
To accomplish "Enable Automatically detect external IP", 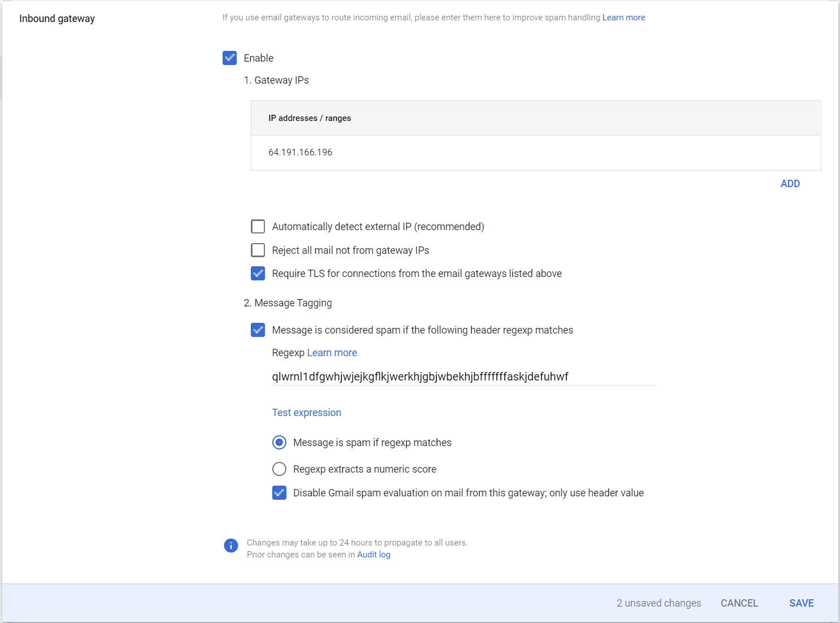I will pos(258,227).
